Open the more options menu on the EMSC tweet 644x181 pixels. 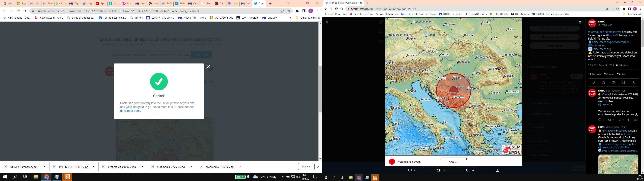637,21
